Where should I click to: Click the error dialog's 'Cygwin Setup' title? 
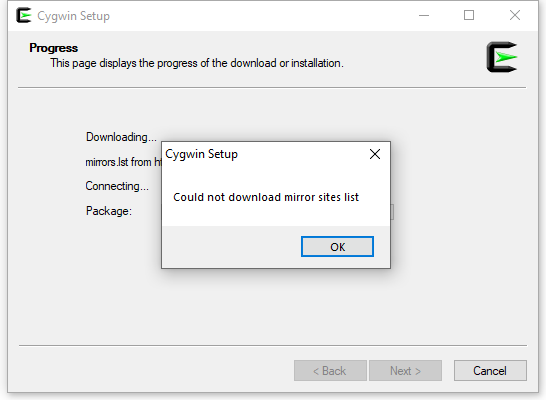pos(201,154)
